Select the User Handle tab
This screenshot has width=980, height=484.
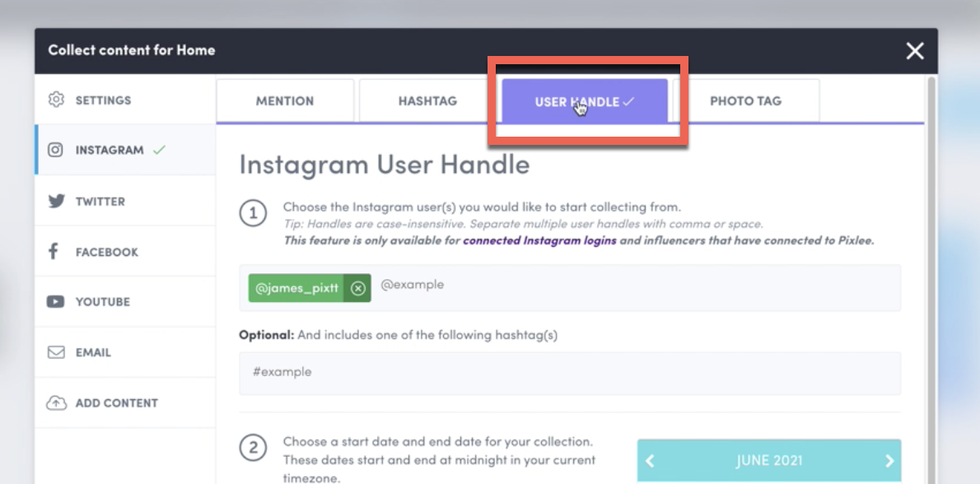click(x=585, y=101)
